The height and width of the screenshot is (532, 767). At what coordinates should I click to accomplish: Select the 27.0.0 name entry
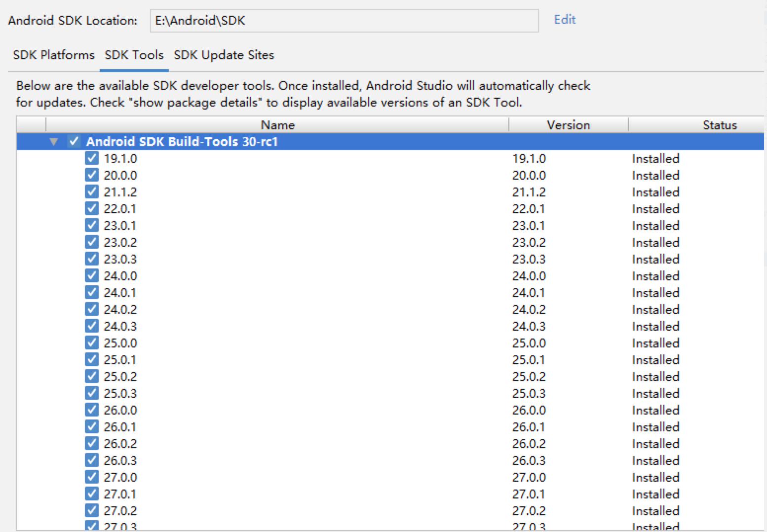point(120,477)
